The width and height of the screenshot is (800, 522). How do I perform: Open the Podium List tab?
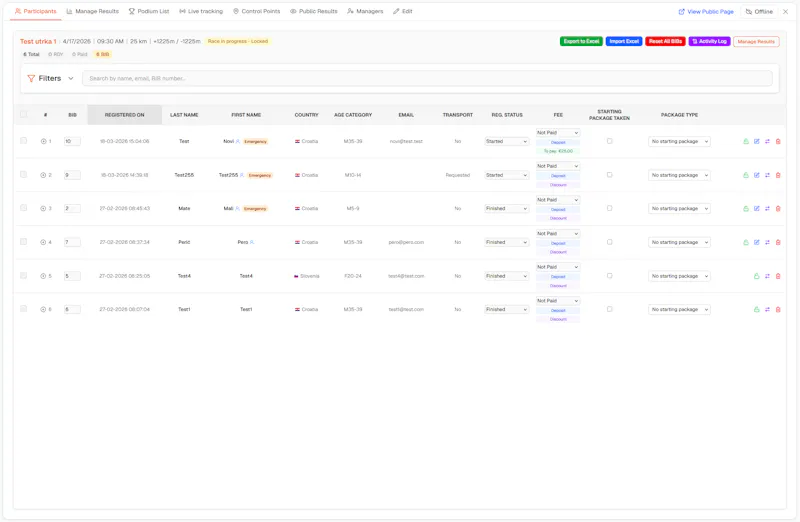pos(149,11)
